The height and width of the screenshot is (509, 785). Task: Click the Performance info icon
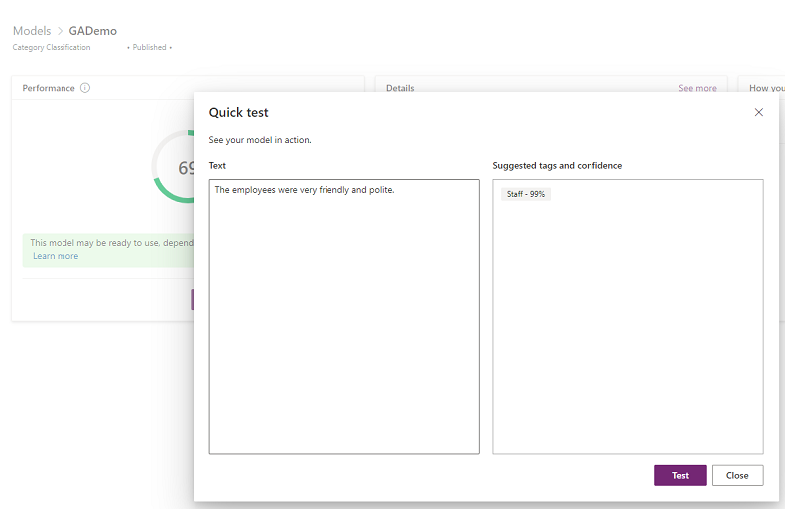[x=85, y=88]
